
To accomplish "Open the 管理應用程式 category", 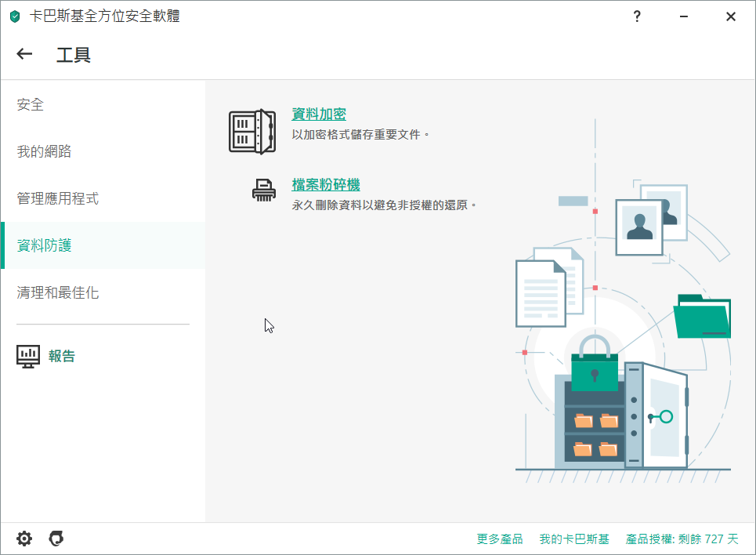I will (58, 198).
